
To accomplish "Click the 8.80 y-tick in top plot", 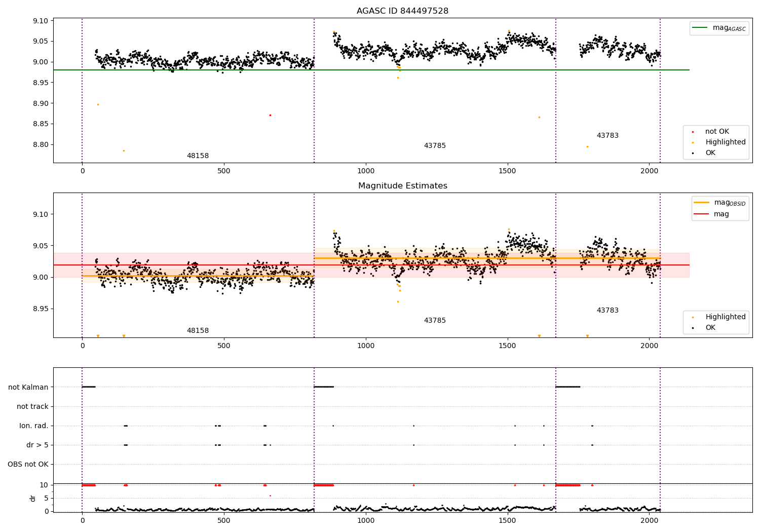I will (41, 145).
